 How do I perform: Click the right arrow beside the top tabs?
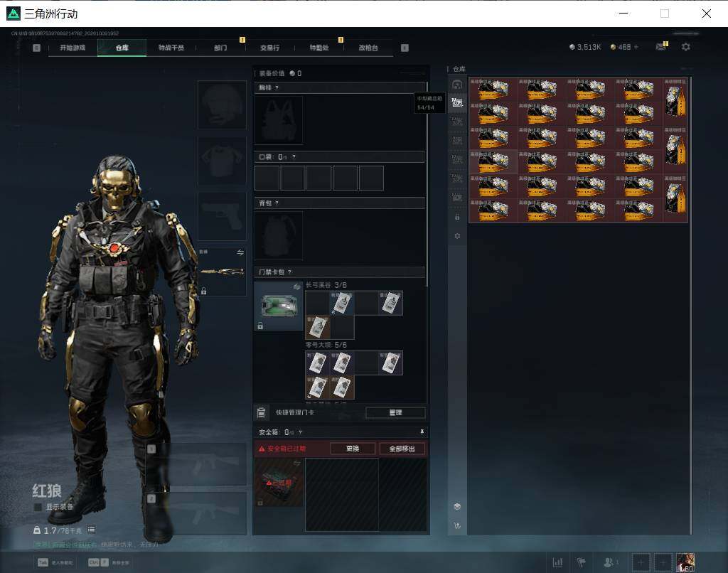pyautogui.click(x=405, y=48)
